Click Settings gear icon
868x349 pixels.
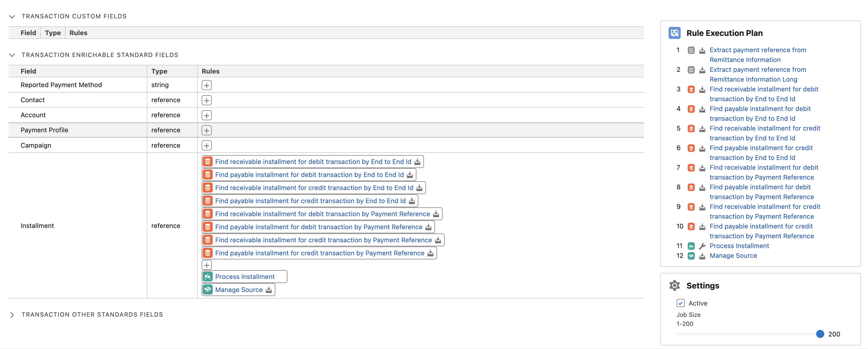point(674,285)
